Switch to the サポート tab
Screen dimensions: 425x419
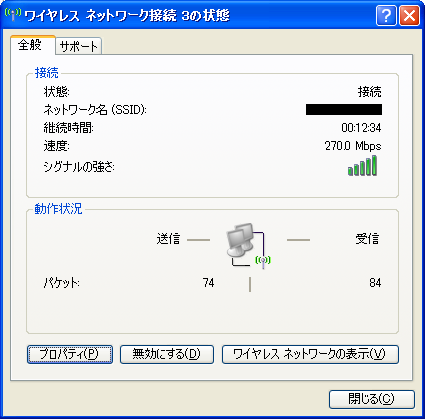pyautogui.click(x=79, y=46)
